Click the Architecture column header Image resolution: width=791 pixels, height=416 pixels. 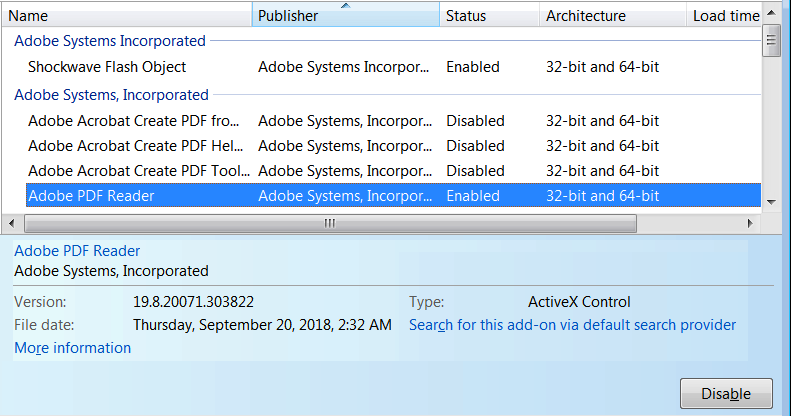click(x=610, y=16)
